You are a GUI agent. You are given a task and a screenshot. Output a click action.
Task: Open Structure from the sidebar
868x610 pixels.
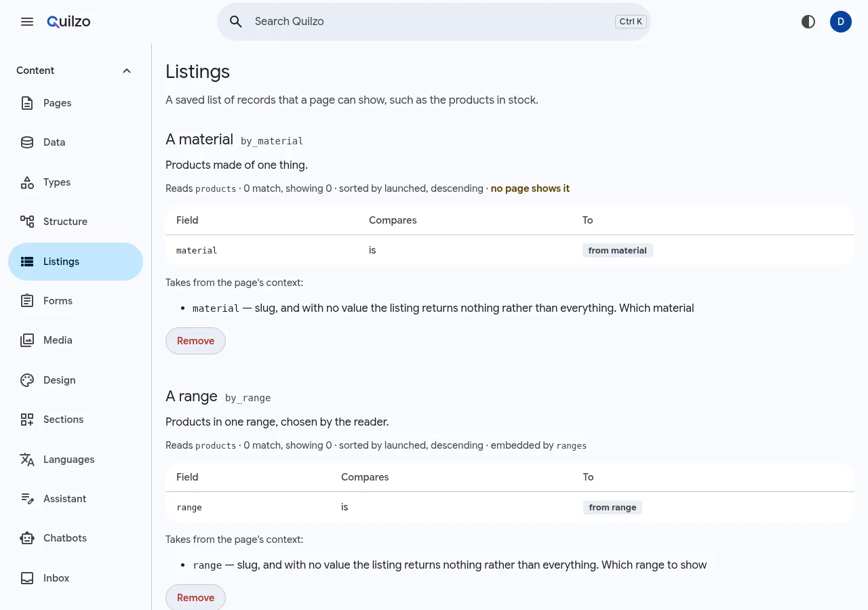75,222
